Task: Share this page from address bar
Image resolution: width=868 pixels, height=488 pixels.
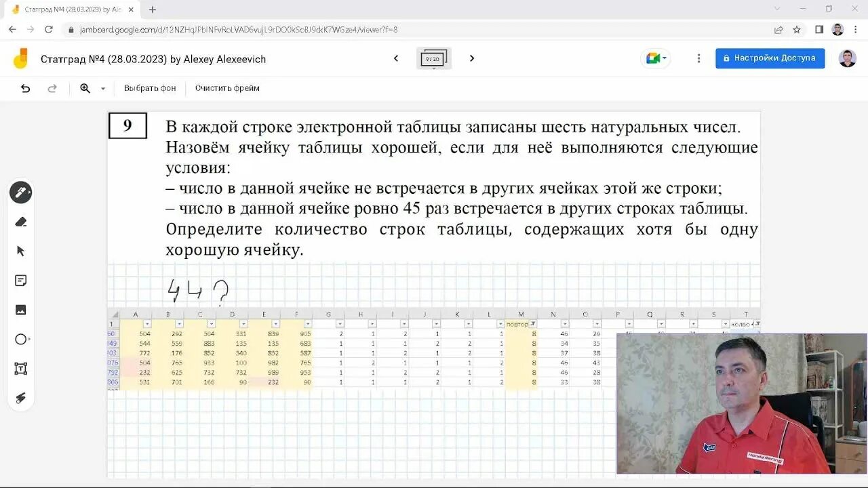Action: pyautogui.click(x=778, y=30)
